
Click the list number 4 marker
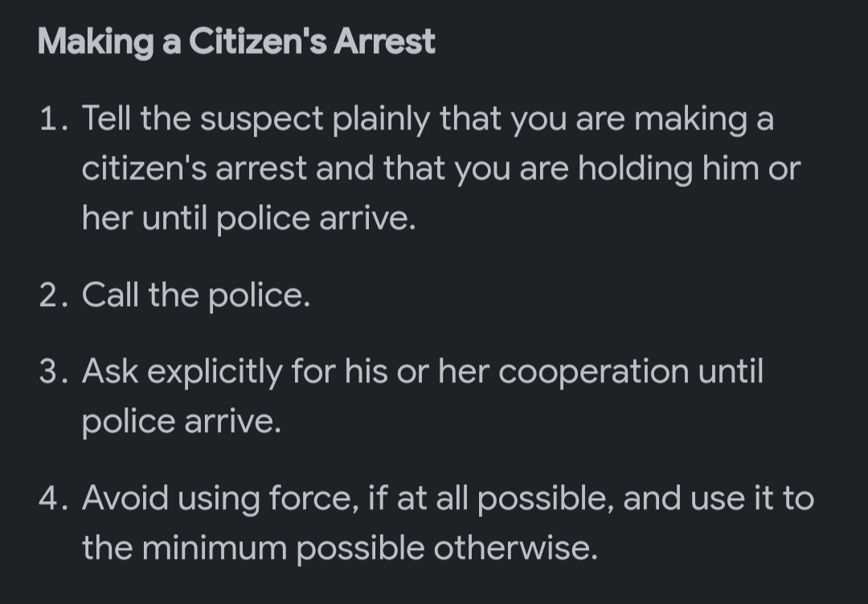pos(52,499)
